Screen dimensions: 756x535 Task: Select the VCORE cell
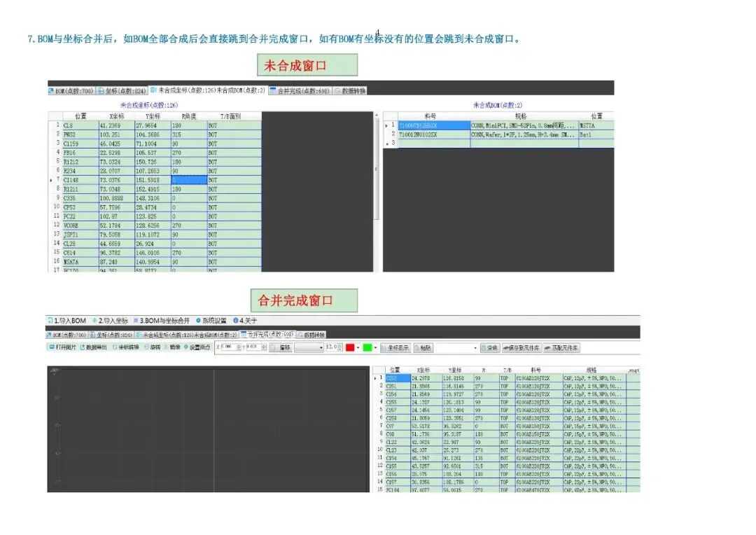(x=80, y=225)
